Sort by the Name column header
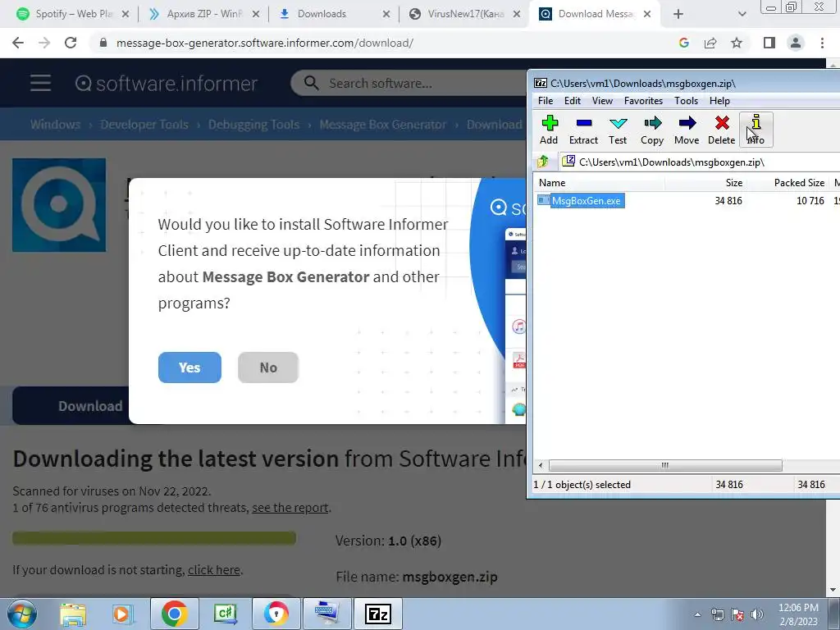This screenshot has width=840, height=630. [599, 183]
